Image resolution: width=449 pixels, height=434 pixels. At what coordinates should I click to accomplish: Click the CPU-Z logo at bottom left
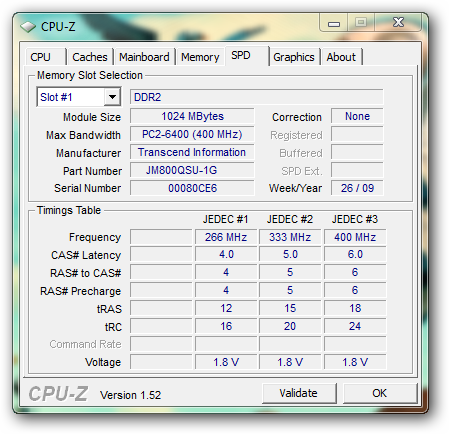pos(58,394)
